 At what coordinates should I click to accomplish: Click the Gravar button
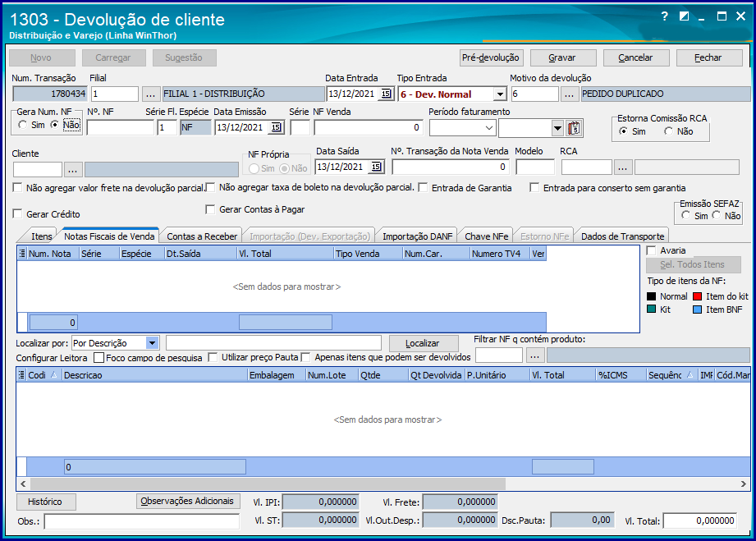click(x=562, y=57)
